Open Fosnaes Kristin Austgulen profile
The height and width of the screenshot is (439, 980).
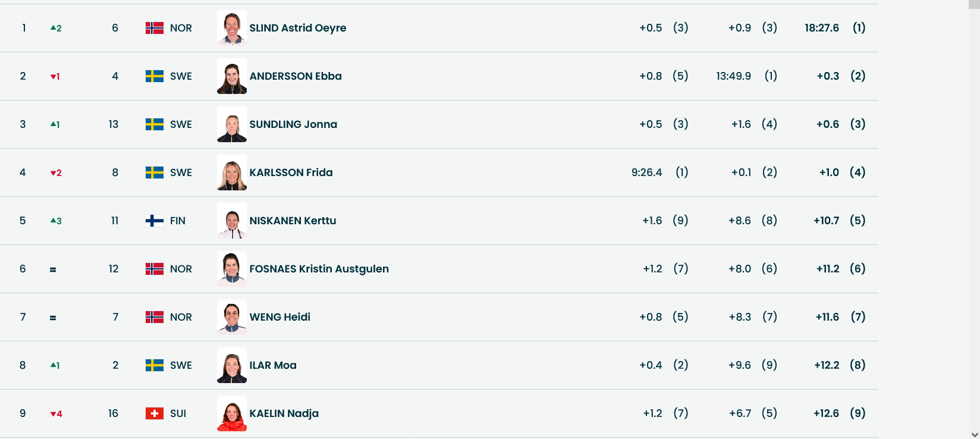click(319, 269)
